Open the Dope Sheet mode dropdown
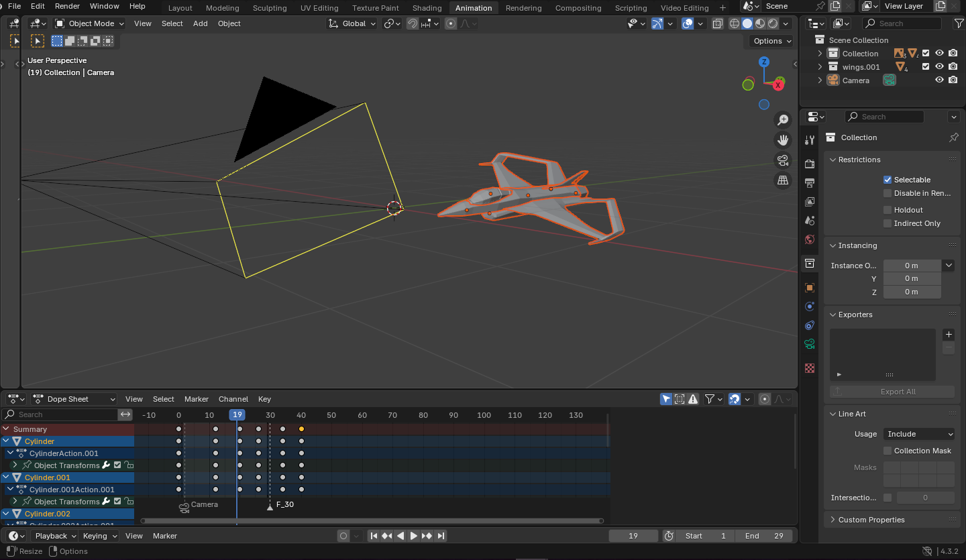Viewport: 966px width, 560px height. pos(74,399)
